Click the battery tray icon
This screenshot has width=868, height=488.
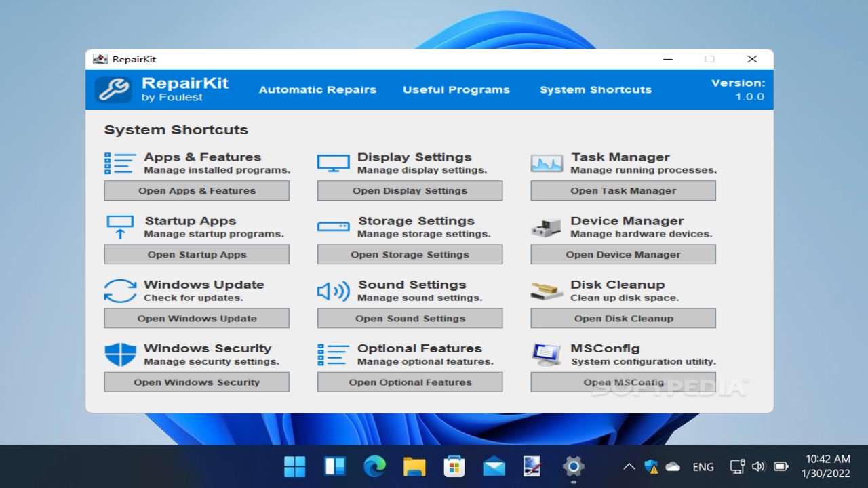[781, 466]
